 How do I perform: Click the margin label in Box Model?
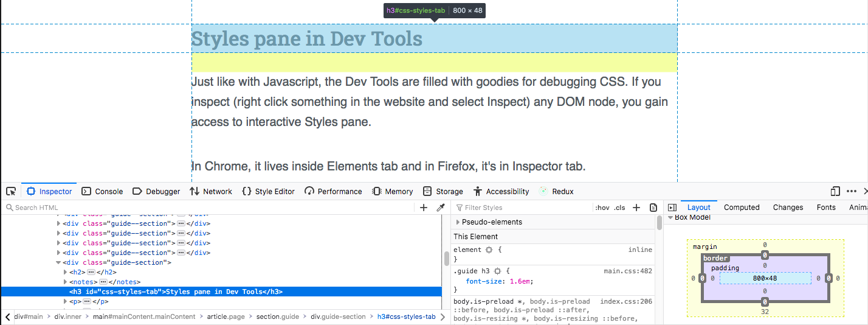click(x=705, y=247)
